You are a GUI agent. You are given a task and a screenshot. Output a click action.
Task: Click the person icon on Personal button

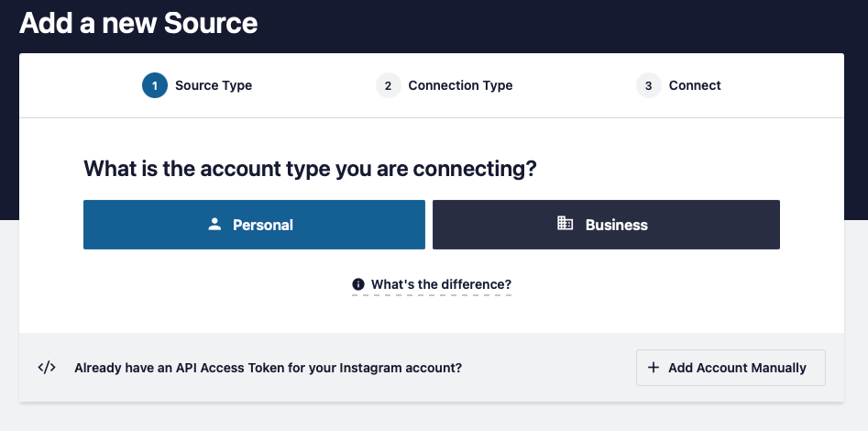click(x=214, y=225)
